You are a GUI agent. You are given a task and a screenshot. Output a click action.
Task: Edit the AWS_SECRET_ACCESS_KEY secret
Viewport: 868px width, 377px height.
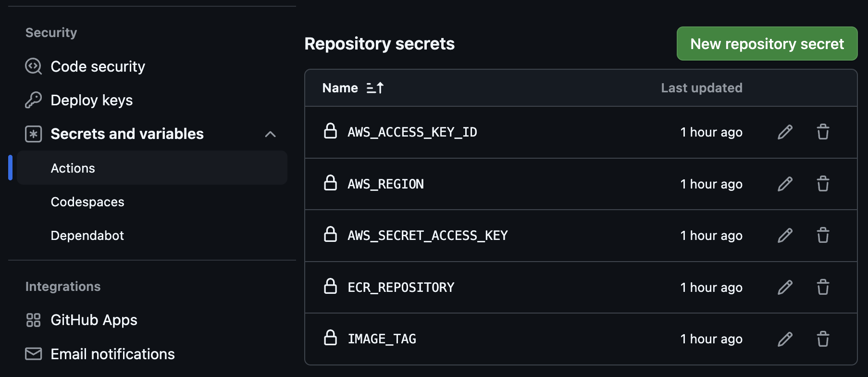[784, 236]
